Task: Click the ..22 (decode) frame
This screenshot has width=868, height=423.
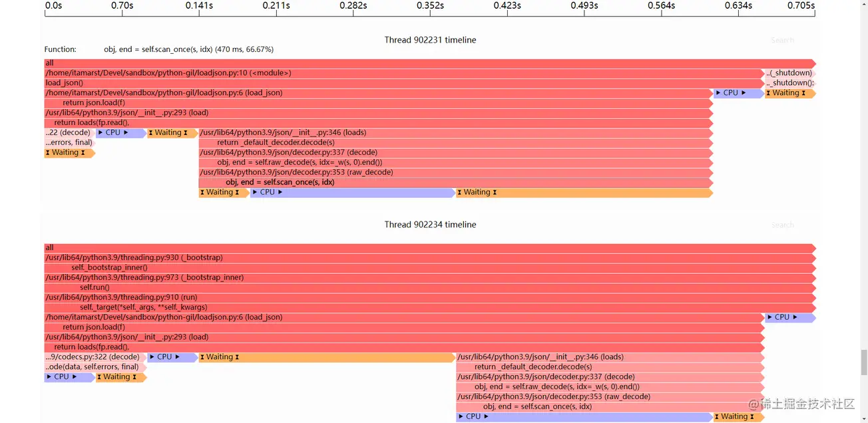Action: (69, 133)
